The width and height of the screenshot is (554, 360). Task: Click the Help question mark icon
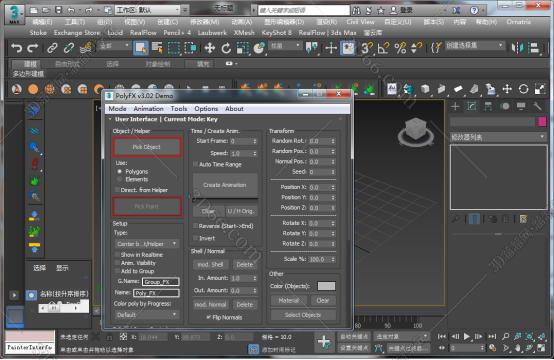(474, 10)
